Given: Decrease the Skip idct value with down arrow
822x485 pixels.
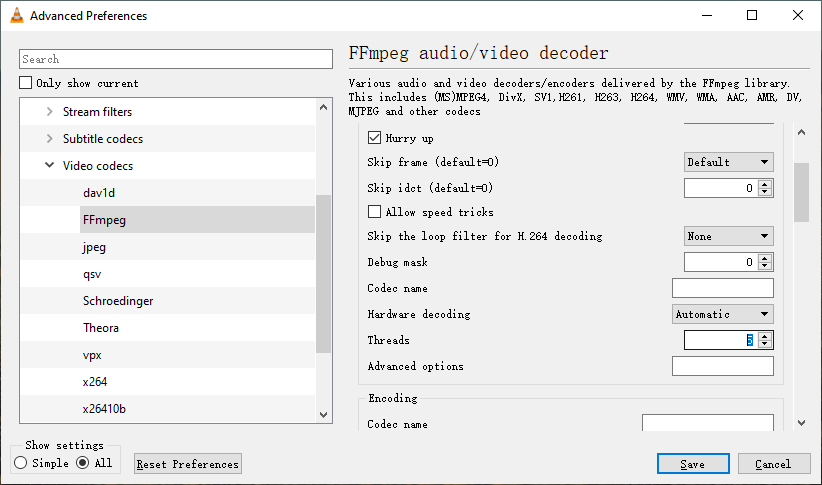Looking at the screenshot, I should click(765, 192).
